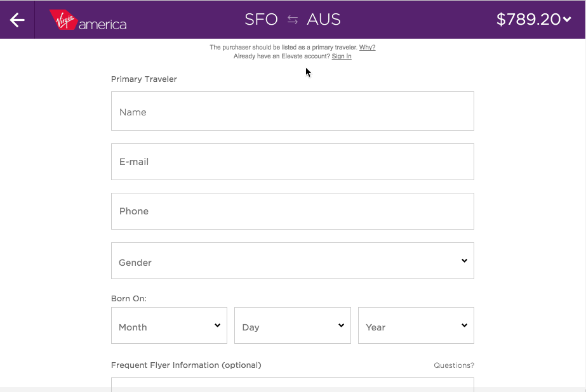Viewport: 586px width, 392px height.
Task: Click the Year dropdown arrow icon
Action: [x=464, y=325]
